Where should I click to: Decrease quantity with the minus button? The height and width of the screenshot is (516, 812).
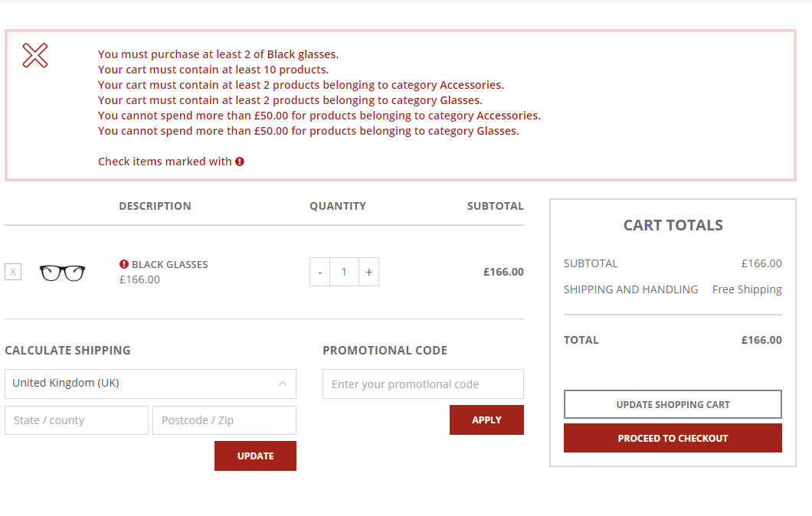pyautogui.click(x=319, y=272)
